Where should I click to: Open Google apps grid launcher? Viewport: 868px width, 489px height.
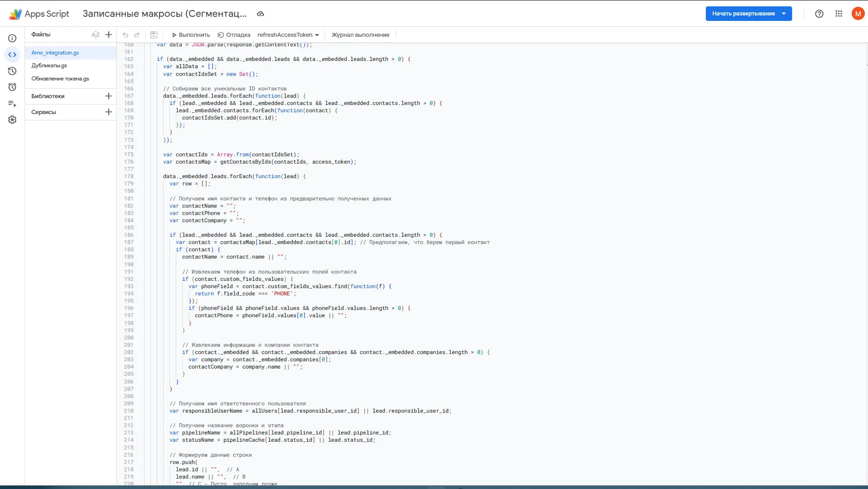[x=838, y=14]
